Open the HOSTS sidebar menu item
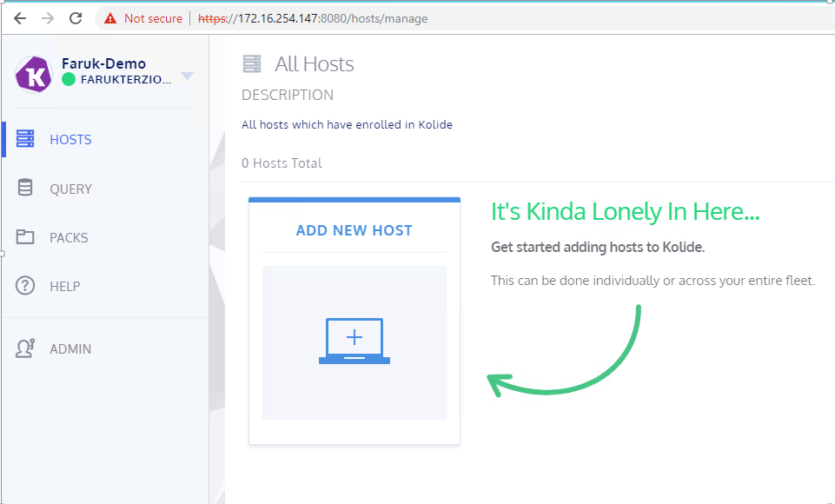The width and height of the screenshot is (835, 504). [x=71, y=140]
